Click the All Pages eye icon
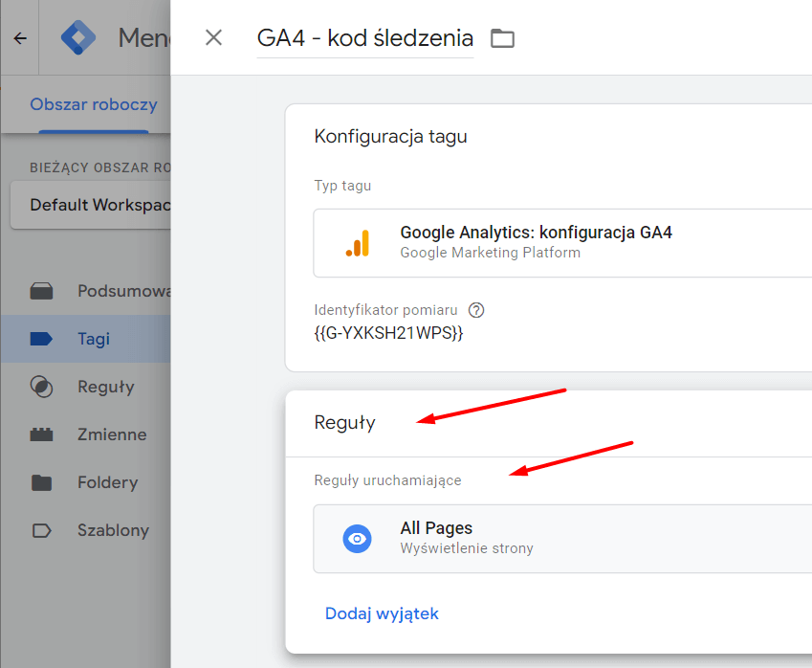 pyautogui.click(x=358, y=539)
